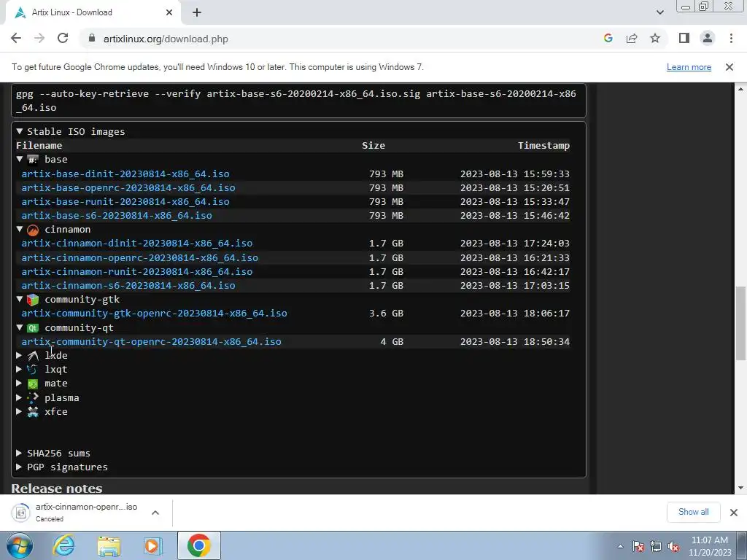Download artix-base-openrc-20230814 ISO
The width and height of the screenshot is (747, 560).
(128, 187)
